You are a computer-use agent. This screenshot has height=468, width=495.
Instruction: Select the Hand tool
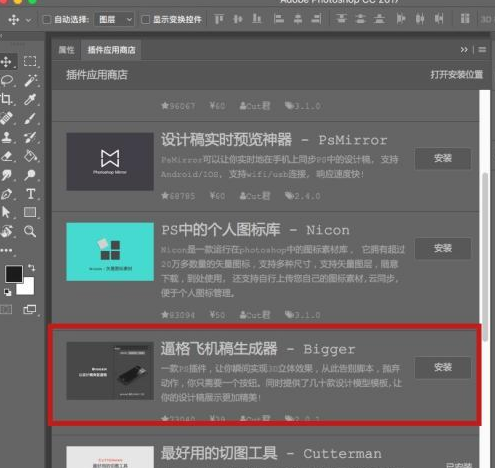pyautogui.click(x=7, y=231)
